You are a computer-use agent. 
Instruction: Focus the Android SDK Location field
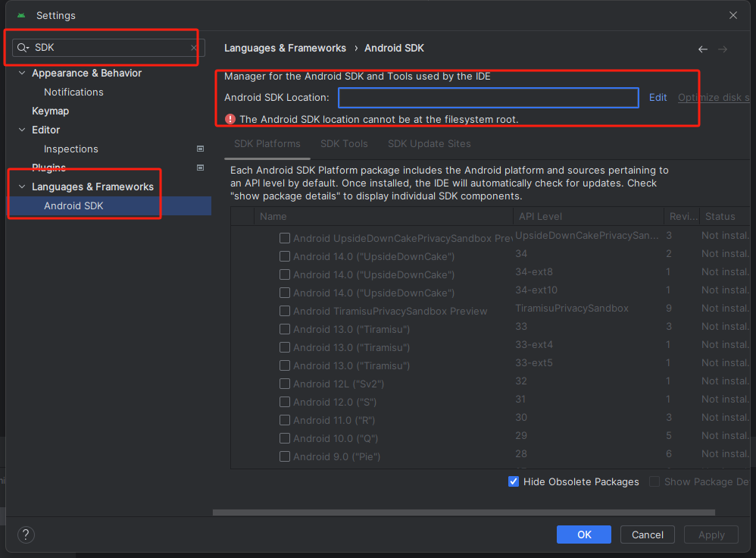(489, 98)
